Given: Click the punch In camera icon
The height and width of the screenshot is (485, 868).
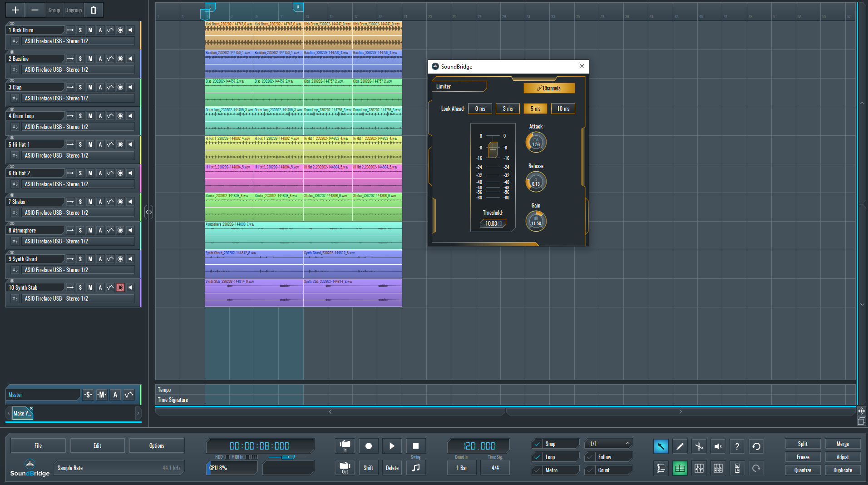Looking at the screenshot, I should click(x=345, y=446).
